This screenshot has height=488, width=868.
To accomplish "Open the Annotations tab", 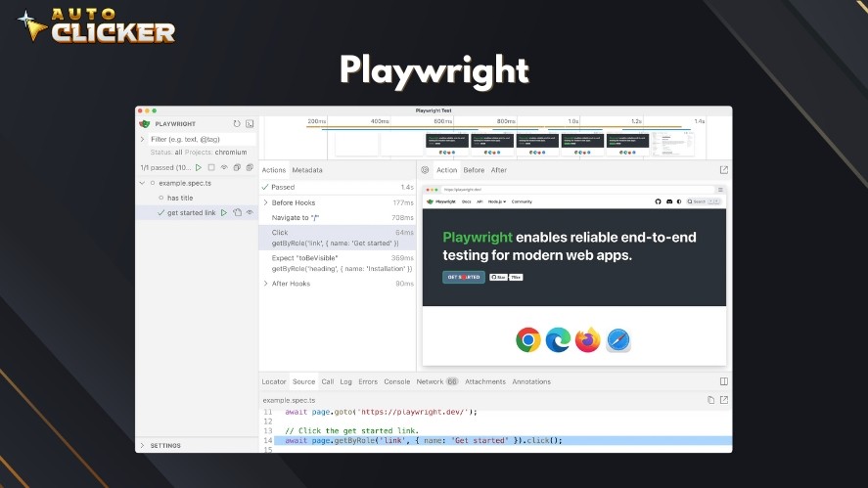I will [x=530, y=381].
